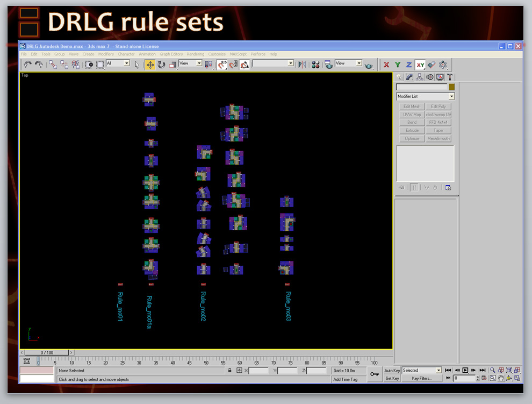Open the Display command panel tab
This screenshot has height=404, width=532.
coord(440,77)
